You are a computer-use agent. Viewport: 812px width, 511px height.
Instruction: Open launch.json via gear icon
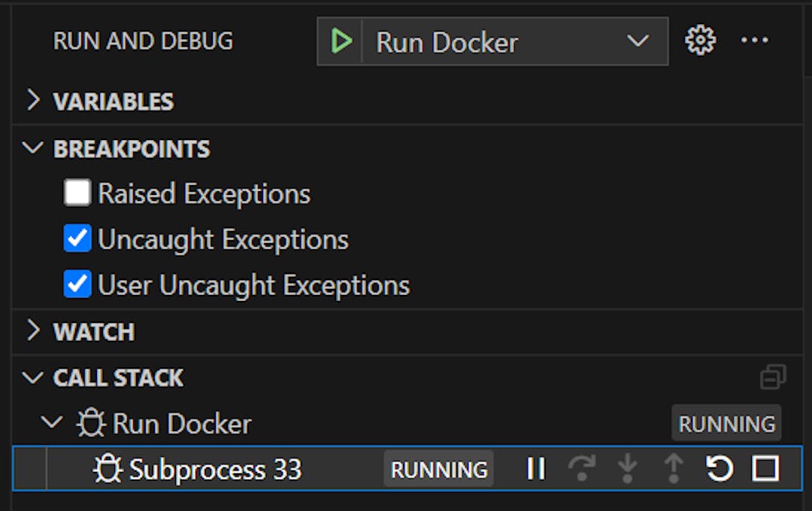coord(700,41)
